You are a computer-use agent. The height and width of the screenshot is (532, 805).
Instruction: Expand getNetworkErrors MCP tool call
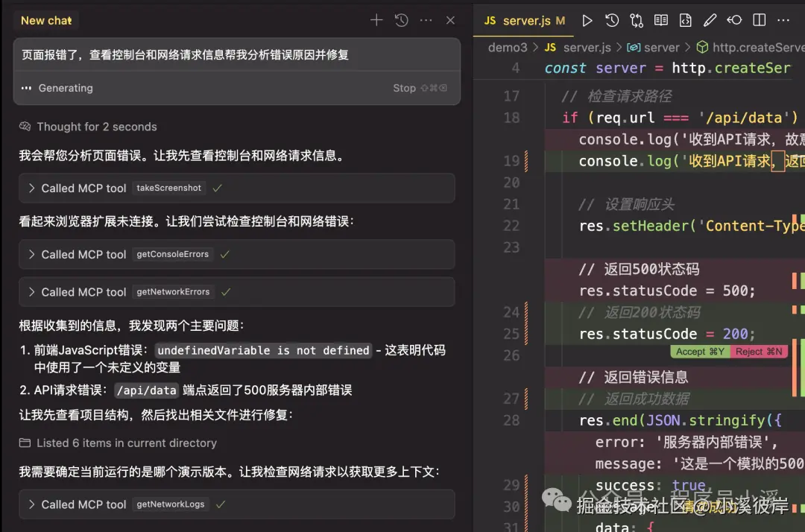pos(237,292)
